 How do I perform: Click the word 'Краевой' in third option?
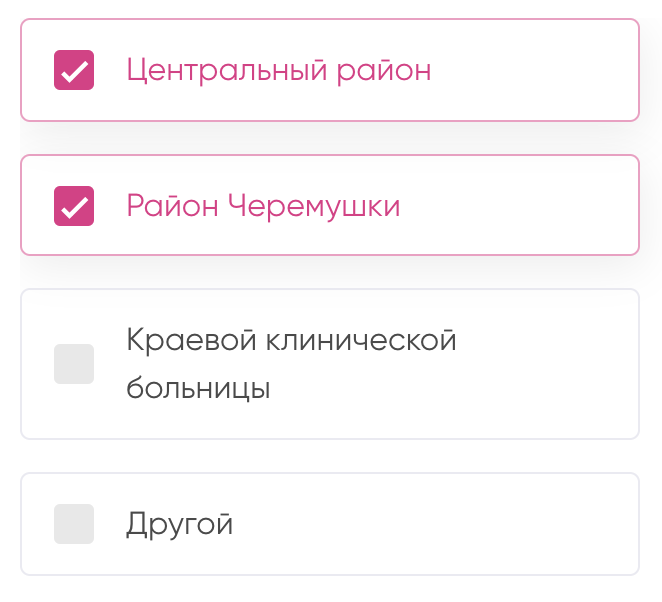coord(188,340)
